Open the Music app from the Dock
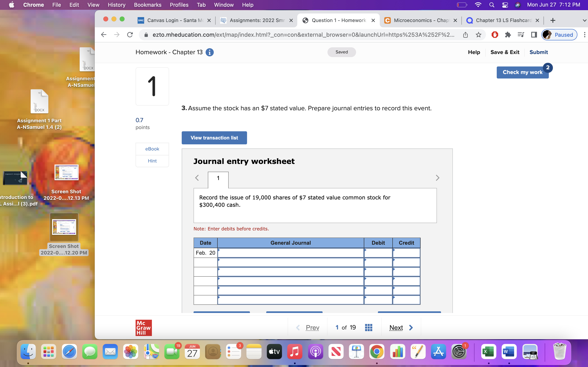 294,351
